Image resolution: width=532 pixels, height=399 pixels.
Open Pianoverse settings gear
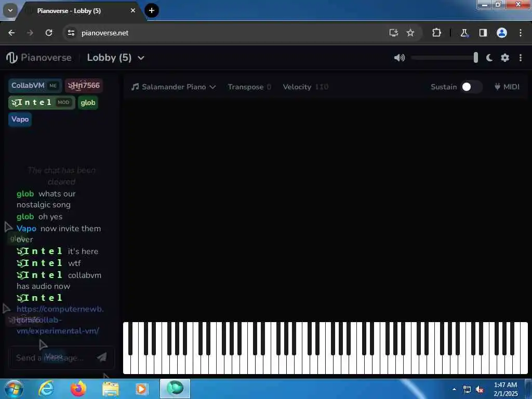tap(505, 58)
